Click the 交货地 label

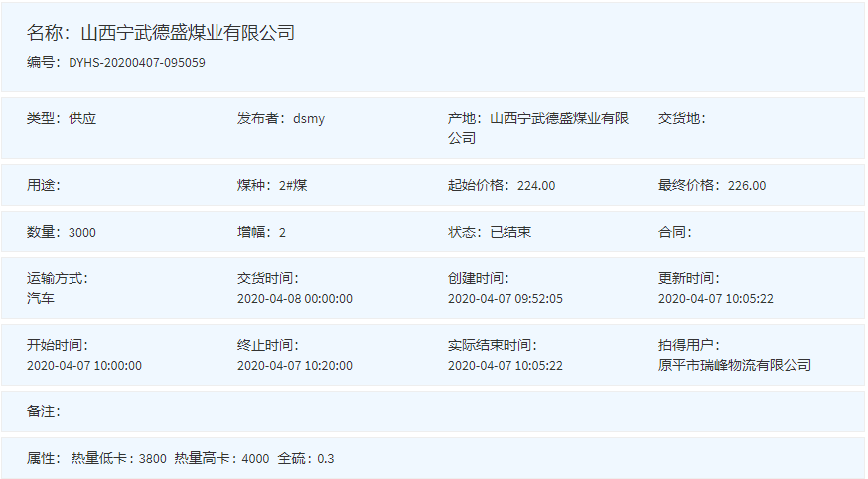coord(681,119)
